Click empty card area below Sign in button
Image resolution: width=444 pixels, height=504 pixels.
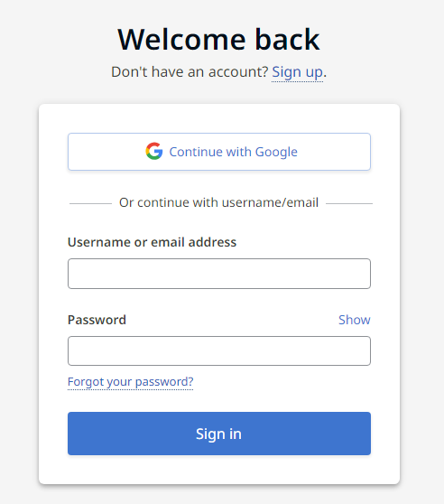click(219, 470)
